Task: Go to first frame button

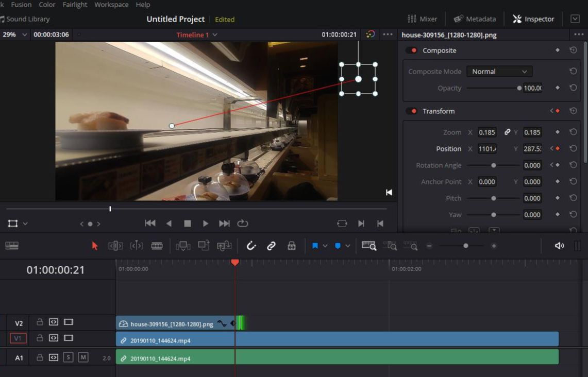Action: coord(150,224)
